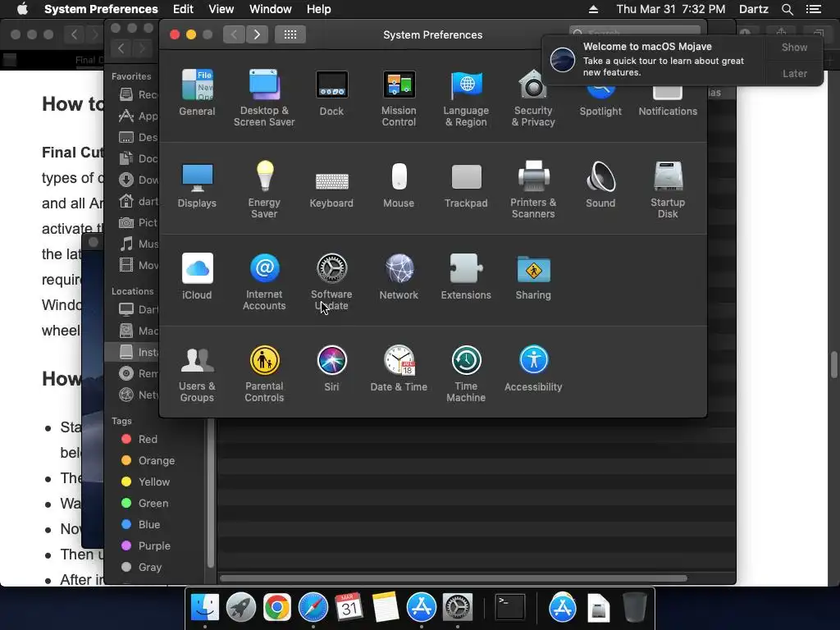Open the Sharing preferences pane
840x630 pixels.
(x=533, y=276)
